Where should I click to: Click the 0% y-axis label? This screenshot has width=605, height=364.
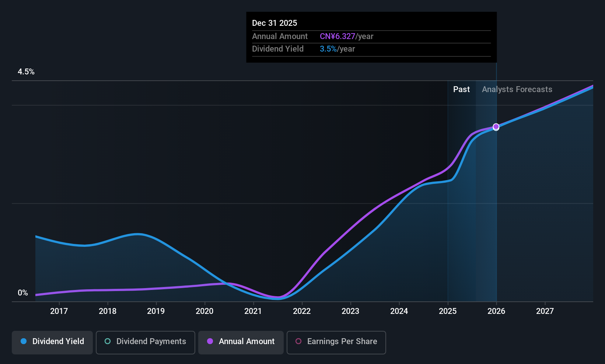(23, 293)
